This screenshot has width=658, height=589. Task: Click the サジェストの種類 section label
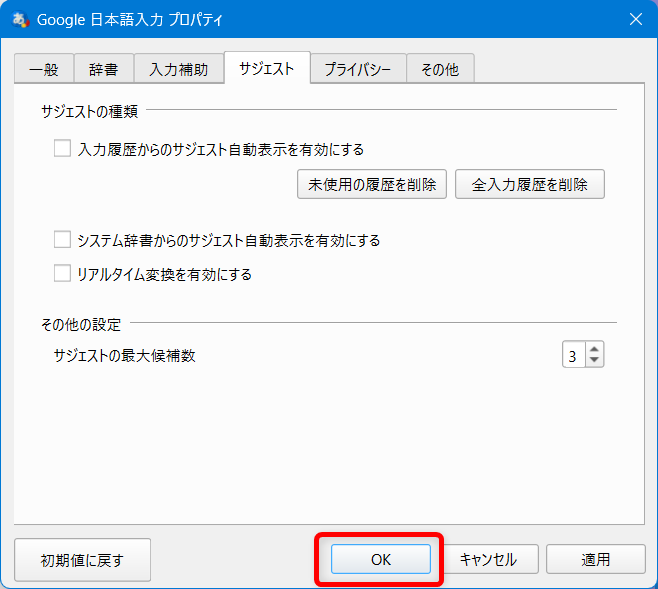[x=89, y=111]
